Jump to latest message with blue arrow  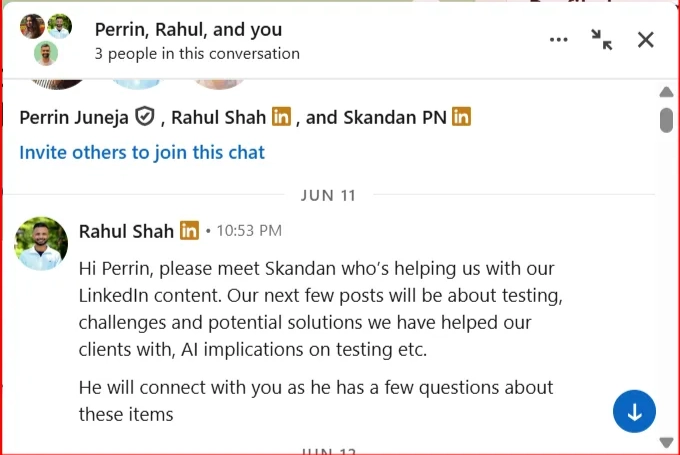tap(634, 411)
